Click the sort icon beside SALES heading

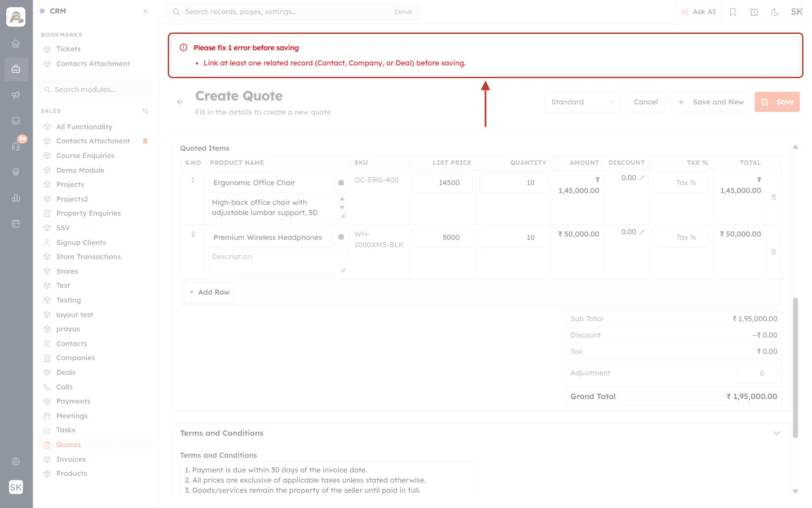click(x=145, y=111)
